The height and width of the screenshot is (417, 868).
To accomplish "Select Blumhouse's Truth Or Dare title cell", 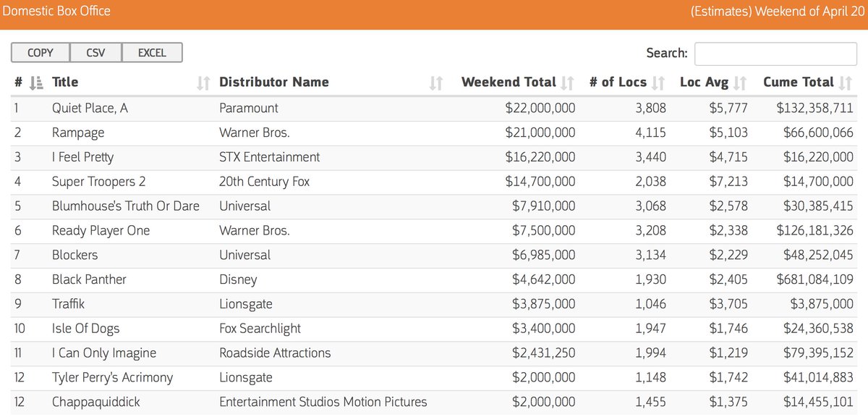I will [x=126, y=206].
